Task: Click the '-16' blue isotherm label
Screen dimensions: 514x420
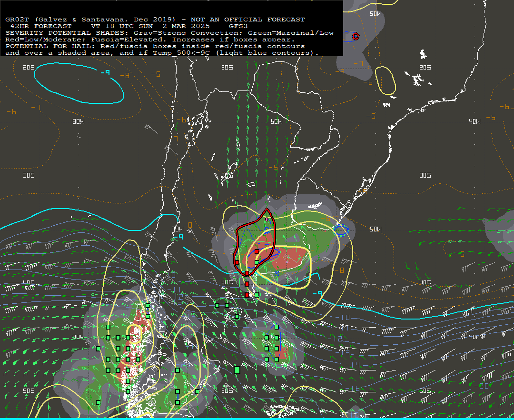Action: pos(353,389)
